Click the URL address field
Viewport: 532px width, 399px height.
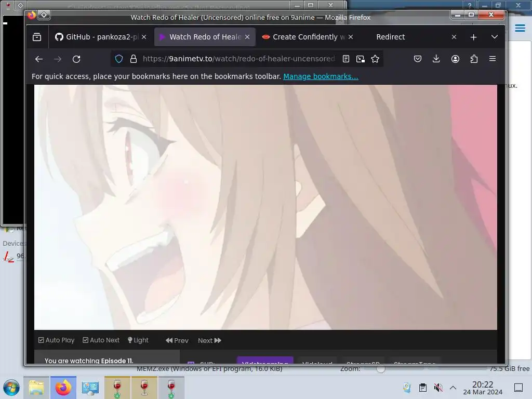point(238,59)
